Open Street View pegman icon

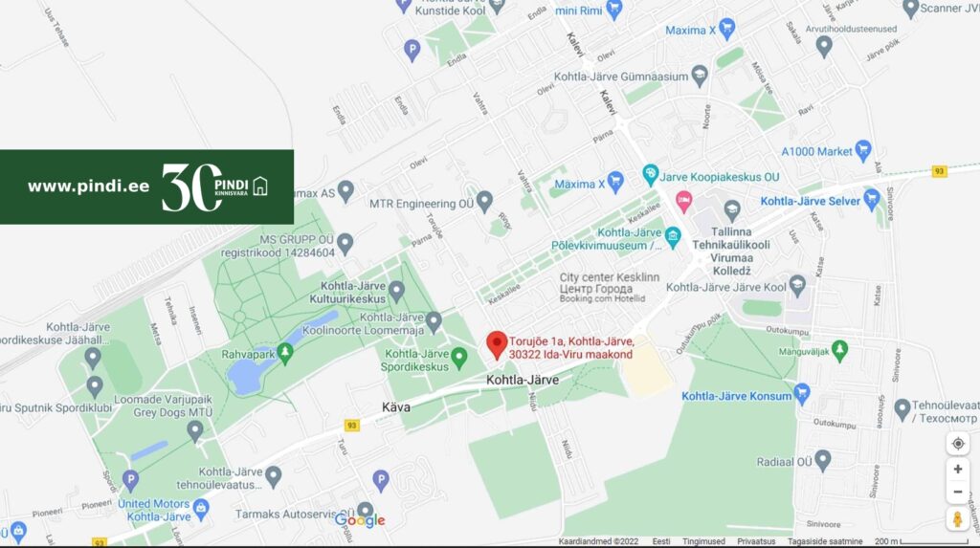pos(957,518)
